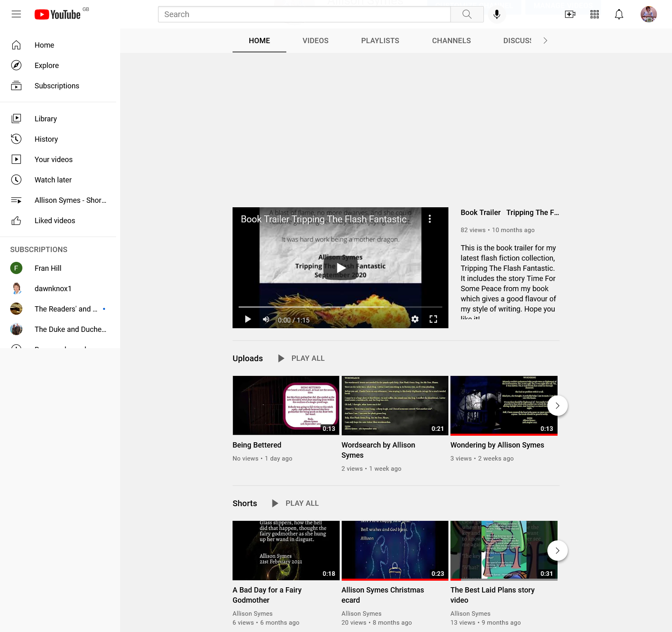The width and height of the screenshot is (672, 632).
Task: Click the voice search microphone icon
Action: (x=496, y=14)
